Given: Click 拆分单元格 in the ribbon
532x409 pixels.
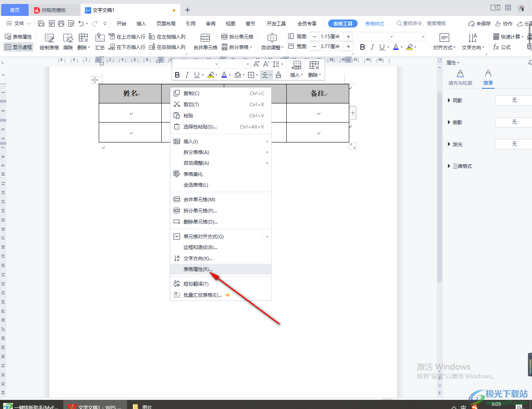Looking at the screenshot, I should tap(237, 37).
